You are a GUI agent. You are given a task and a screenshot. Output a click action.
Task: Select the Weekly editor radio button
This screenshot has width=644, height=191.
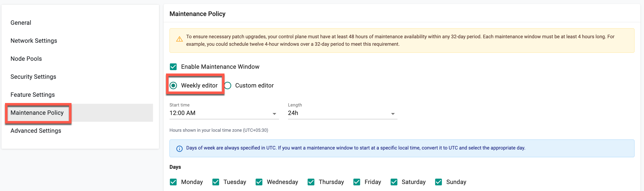pyautogui.click(x=173, y=85)
